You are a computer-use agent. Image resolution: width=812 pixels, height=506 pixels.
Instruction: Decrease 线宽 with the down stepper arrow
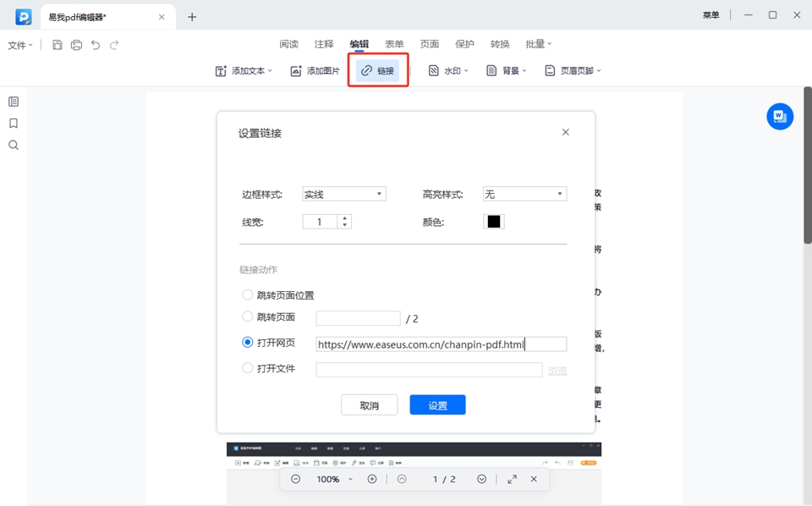344,225
